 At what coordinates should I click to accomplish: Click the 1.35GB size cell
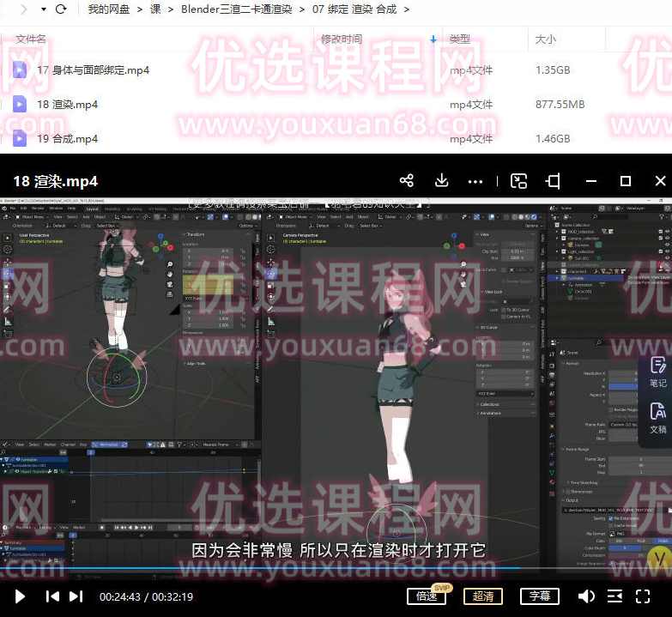553,70
